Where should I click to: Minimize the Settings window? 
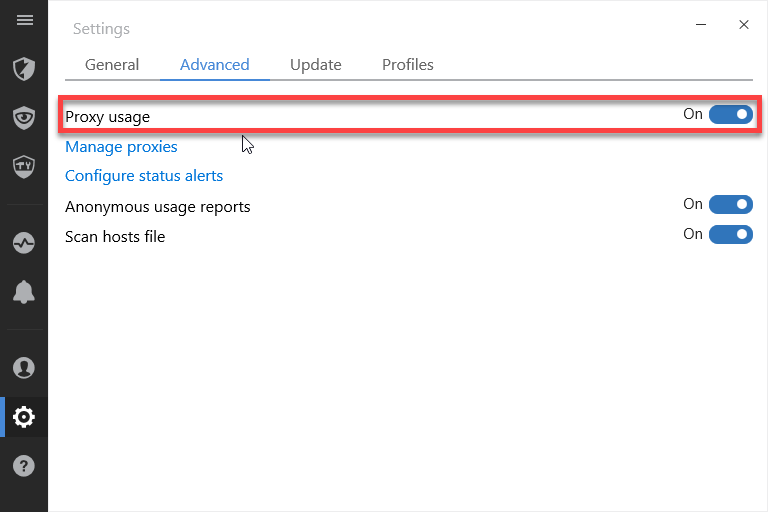click(x=701, y=24)
